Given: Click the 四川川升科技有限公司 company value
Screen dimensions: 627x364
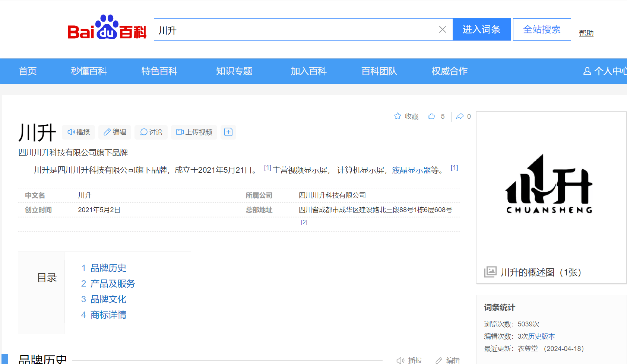Looking at the screenshot, I should [x=332, y=195].
